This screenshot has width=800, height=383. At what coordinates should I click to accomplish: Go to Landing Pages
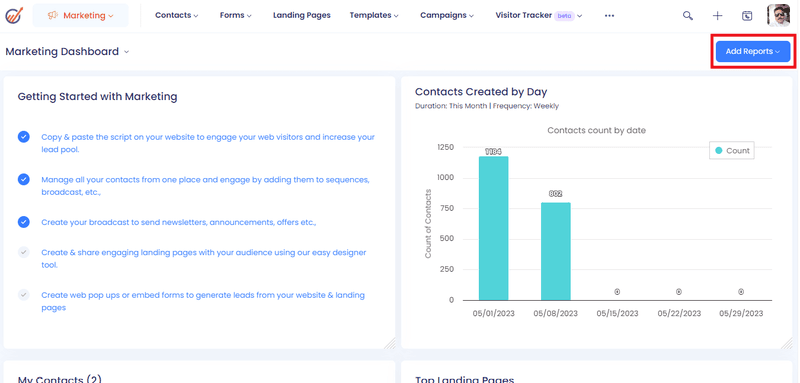(302, 15)
